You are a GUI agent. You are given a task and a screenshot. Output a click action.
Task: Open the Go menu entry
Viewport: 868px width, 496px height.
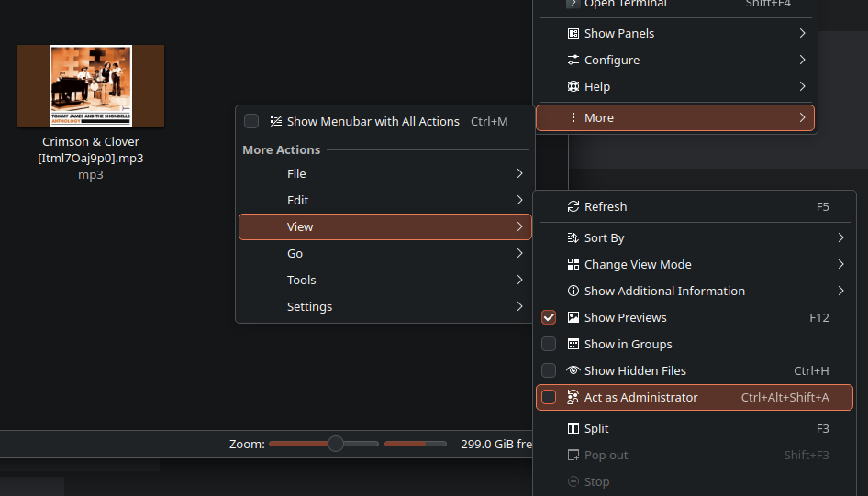[x=384, y=253]
